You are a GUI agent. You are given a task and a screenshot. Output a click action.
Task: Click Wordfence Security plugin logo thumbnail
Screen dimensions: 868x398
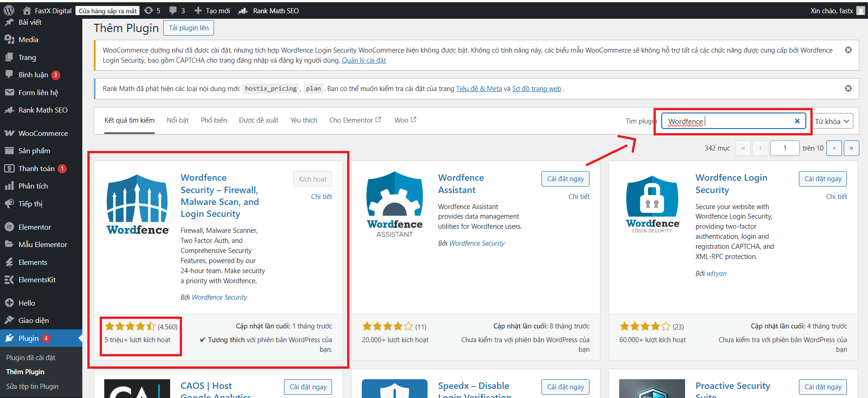coord(137,204)
